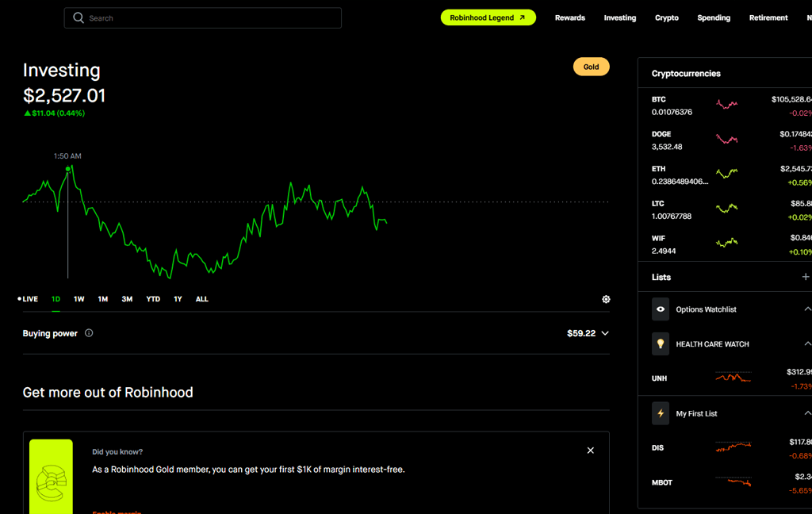Click the Options Watchlist eye icon
The width and height of the screenshot is (812, 514).
[661, 309]
